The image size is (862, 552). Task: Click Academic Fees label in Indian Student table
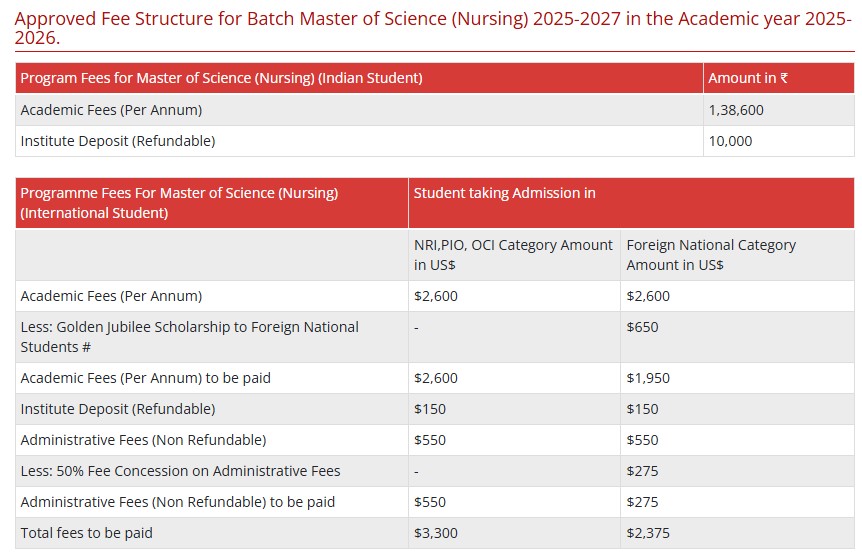[111, 110]
